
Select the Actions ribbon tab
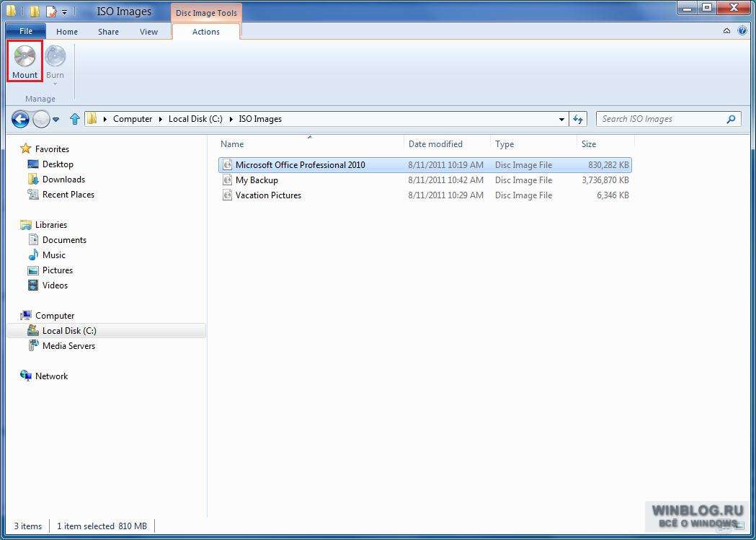(x=206, y=31)
